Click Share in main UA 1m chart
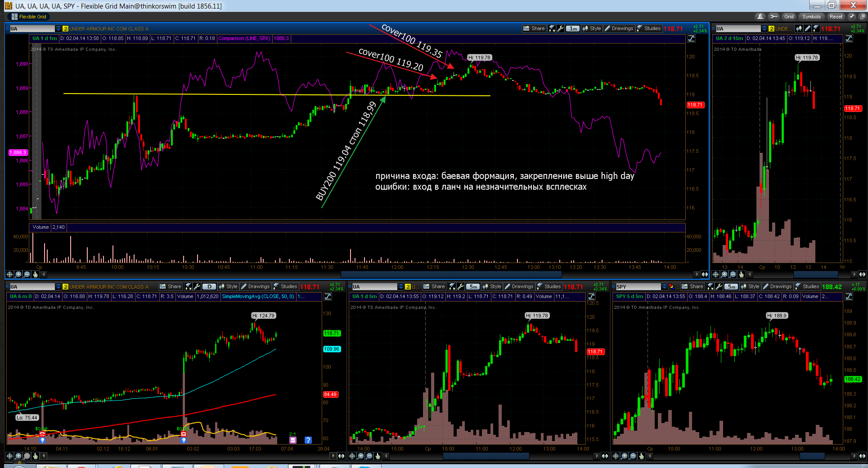Viewport: 868px width, 468px height. click(534, 28)
